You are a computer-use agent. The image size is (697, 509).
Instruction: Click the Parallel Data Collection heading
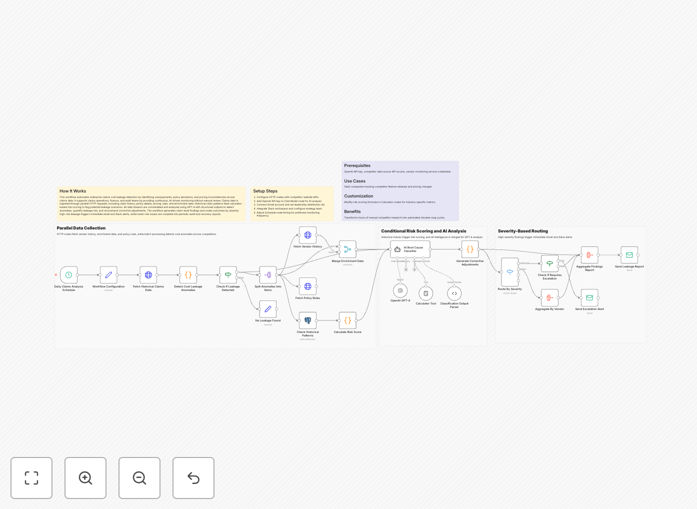[x=81, y=228]
